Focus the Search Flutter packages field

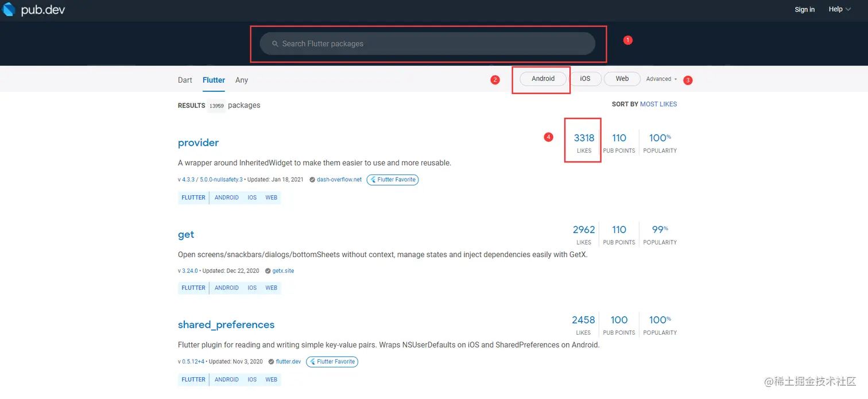click(428, 44)
